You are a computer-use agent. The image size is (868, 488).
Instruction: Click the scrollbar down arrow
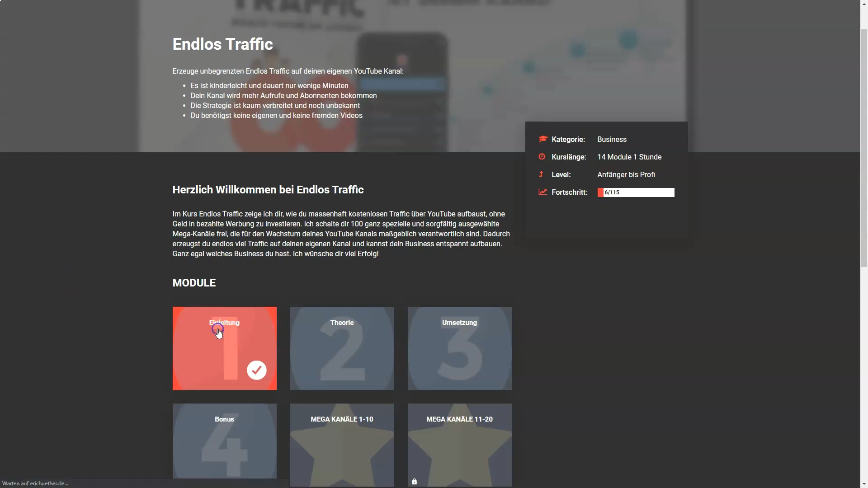864,484
